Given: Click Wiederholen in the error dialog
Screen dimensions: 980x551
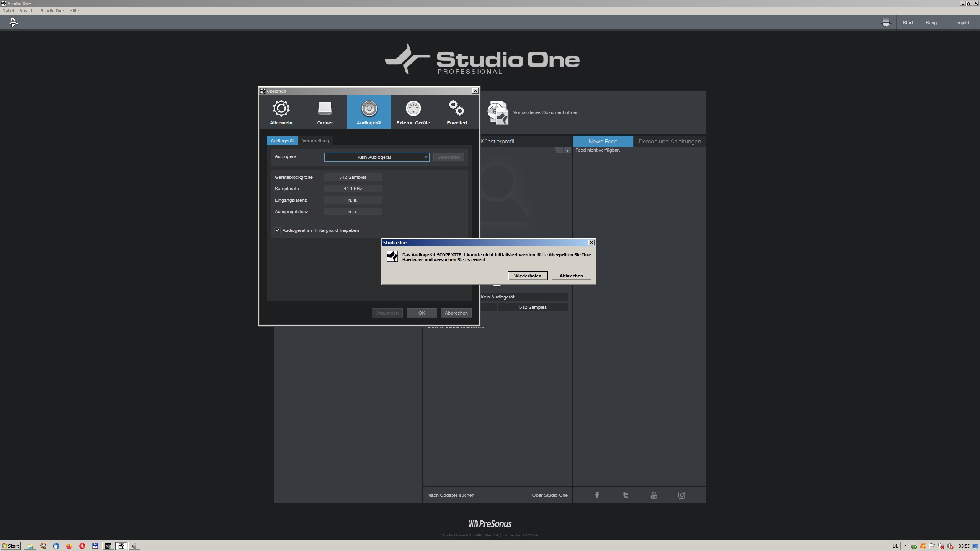Looking at the screenshot, I should 527,276.
